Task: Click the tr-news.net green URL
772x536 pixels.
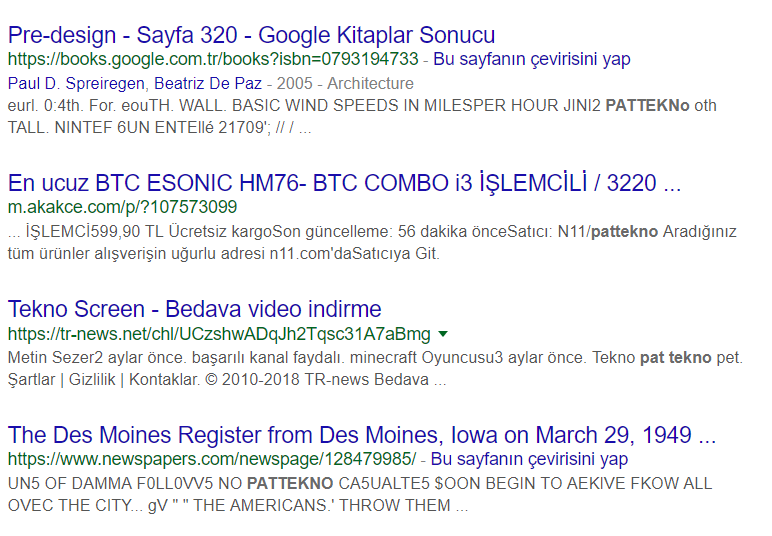Action: [x=219, y=333]
